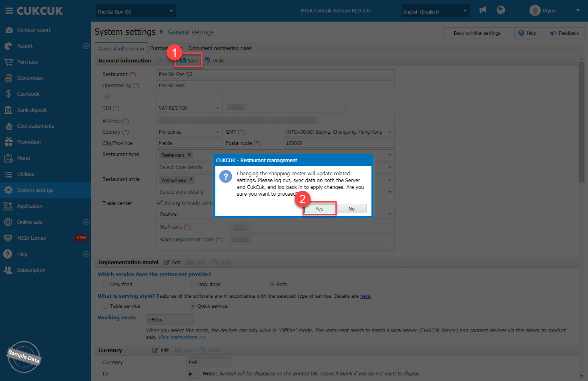Select the Both radio button

tap(272, 285)
